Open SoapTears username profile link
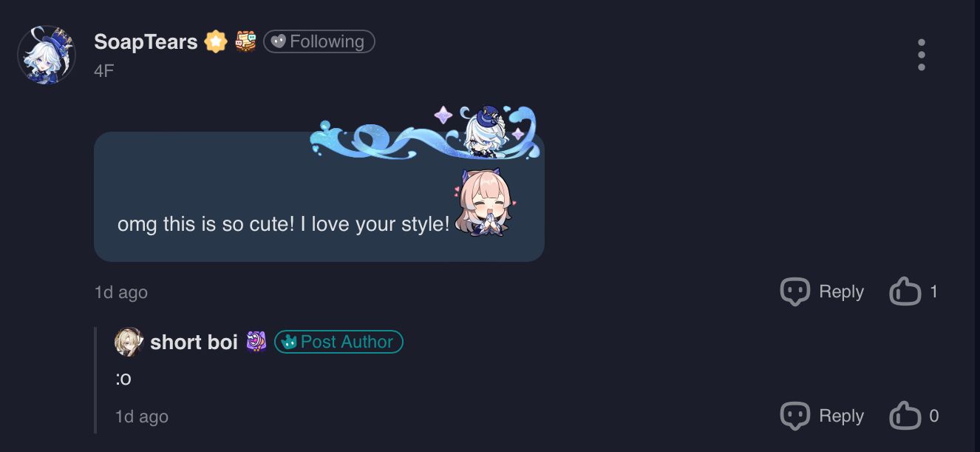 click(x=146, y=41)
